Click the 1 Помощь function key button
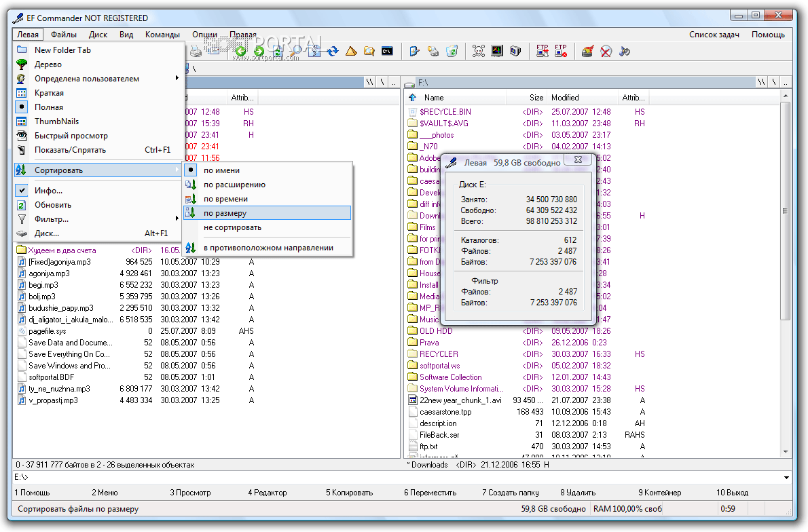Viewport: 808px width, 532px height. click(x=32, y=493)
